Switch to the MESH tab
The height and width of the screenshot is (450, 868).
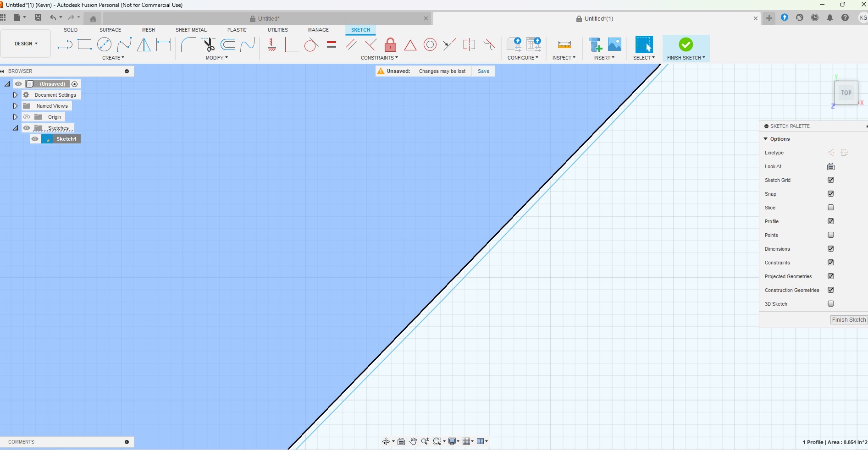tap(148, 30)
